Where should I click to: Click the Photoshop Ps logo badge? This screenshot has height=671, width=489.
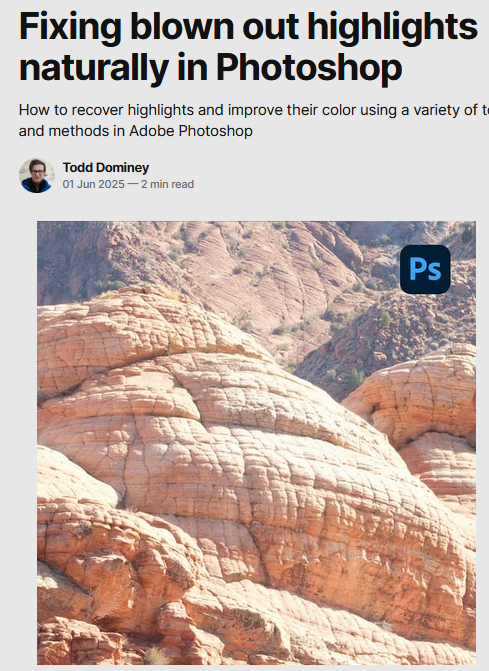(x=425, y=269)
